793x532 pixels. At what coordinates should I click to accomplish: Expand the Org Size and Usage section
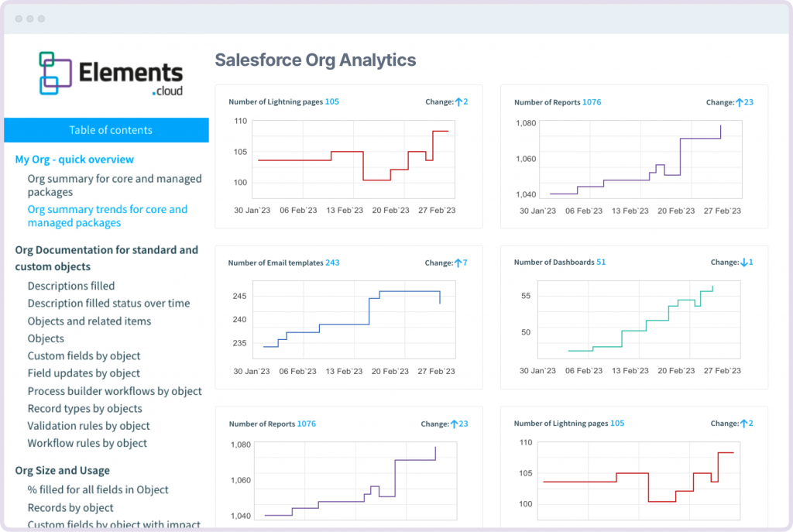coord(62,470)
